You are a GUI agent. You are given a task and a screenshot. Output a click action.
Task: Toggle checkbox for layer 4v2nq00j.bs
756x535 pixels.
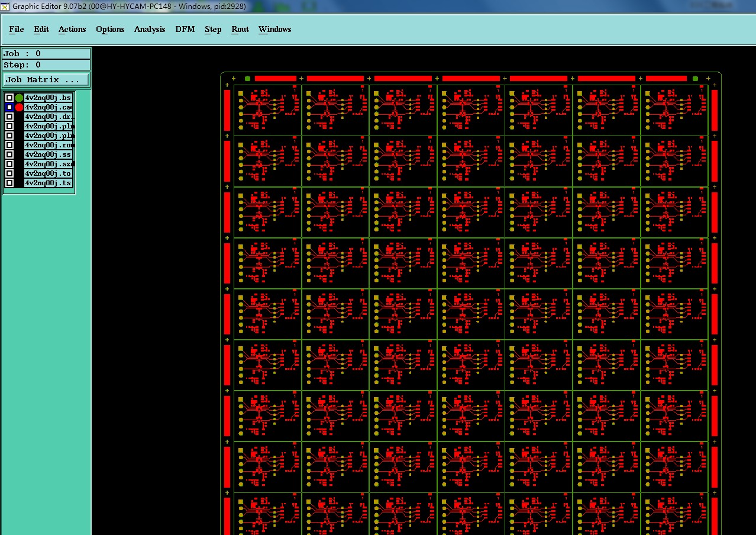point(9,98)
